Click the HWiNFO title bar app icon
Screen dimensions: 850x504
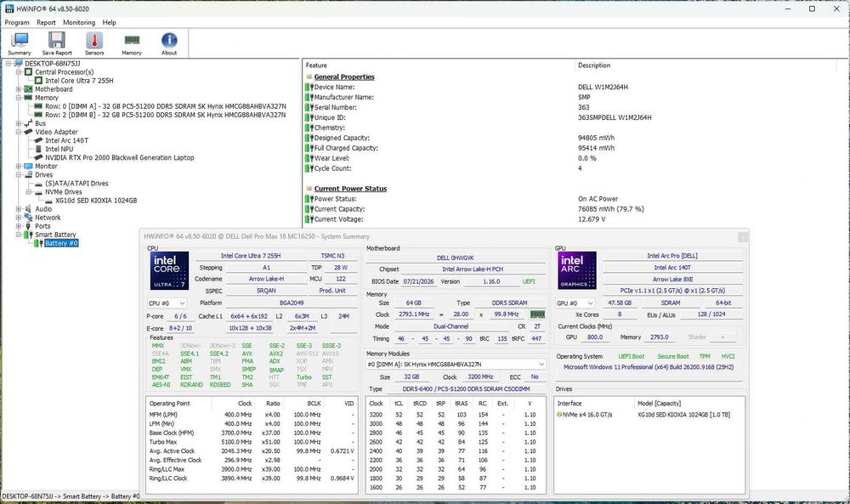8,8
